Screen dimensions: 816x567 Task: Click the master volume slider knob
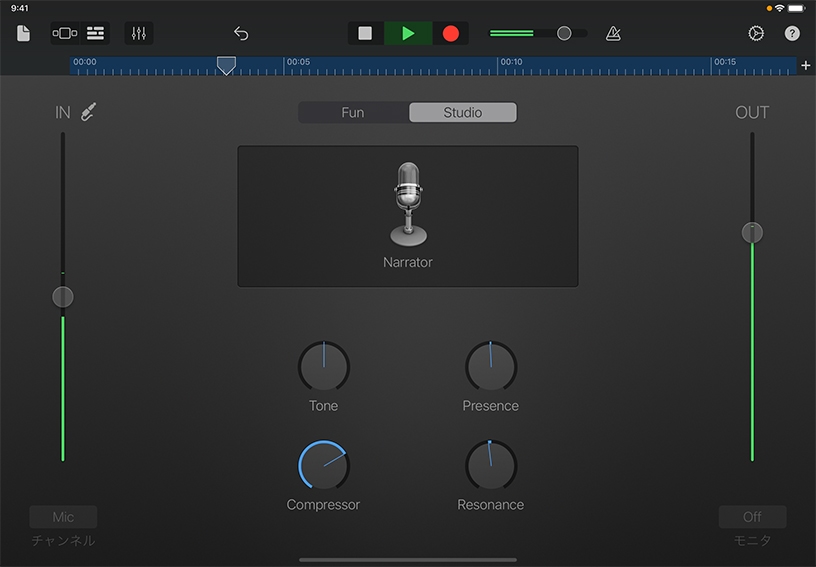point(564,33)
